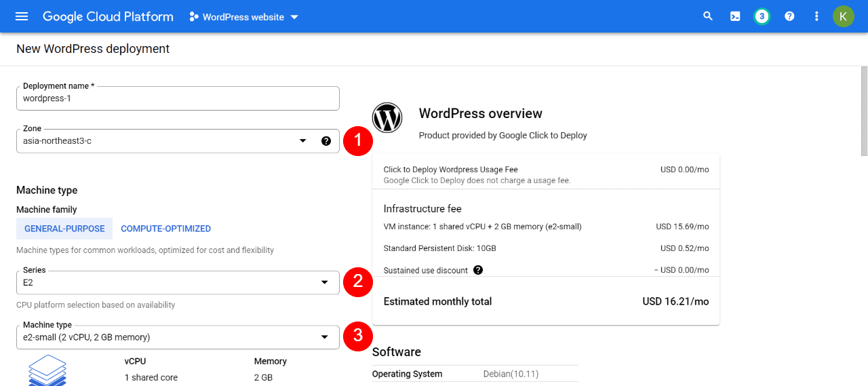Click the USD 16.21/mo total
The height and width of the screenshot is (386, 868).
point(676,301)
